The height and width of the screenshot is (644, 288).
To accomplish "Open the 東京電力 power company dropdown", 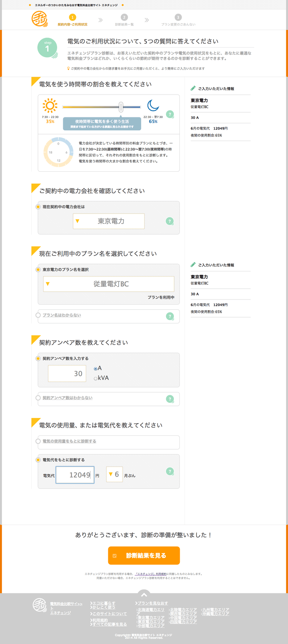I will tap(109, 221).
